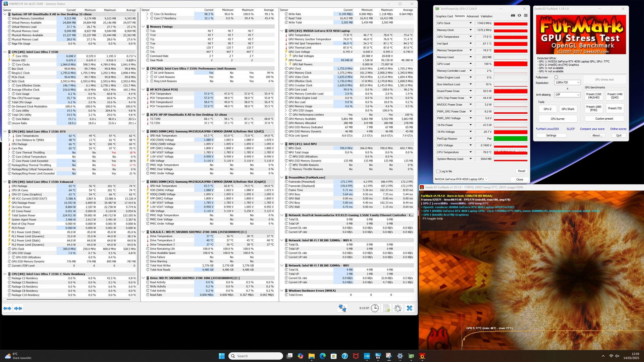Switch to GPU-Z Graphics Card tab
This screenshot has width=644, height=362.
(x=444, y=16)
